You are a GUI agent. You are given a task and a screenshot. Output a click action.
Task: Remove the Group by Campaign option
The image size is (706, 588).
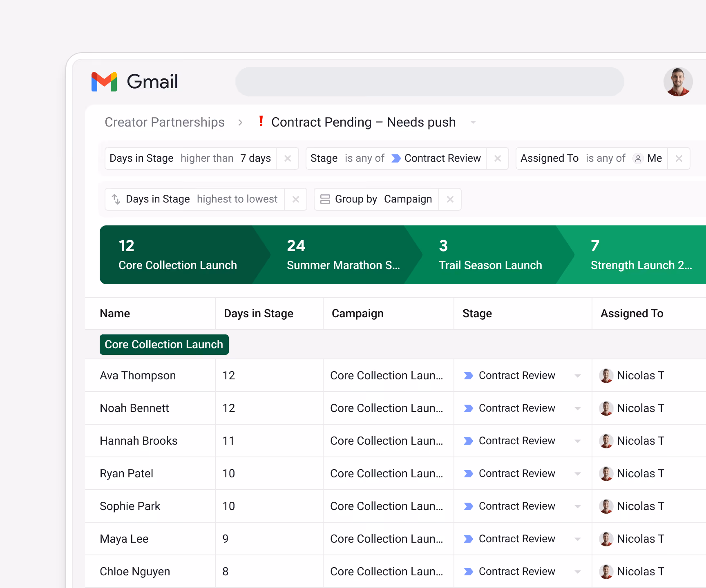(450, 199)
